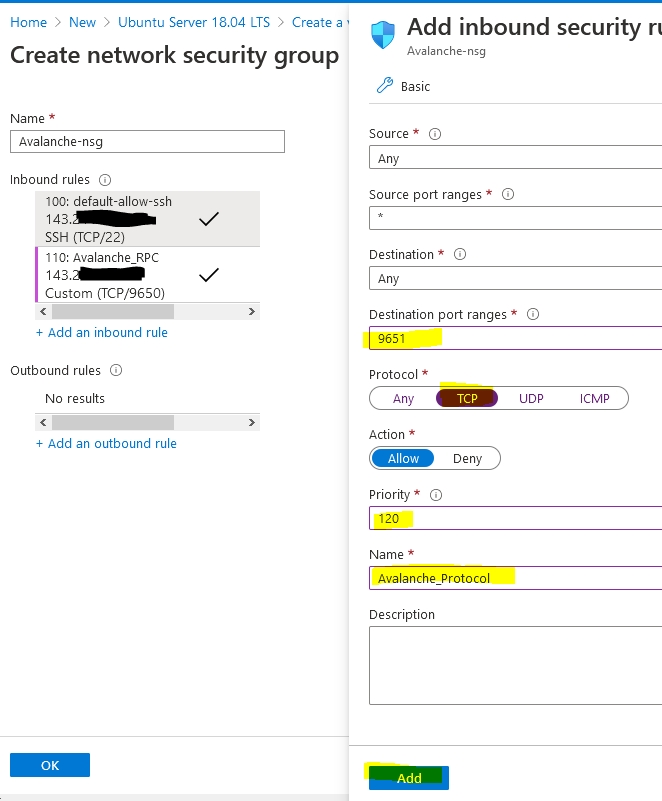This screenshot has width=662, height=801.
Task: Click info icon next to Source label
Action: (x=435, y=134)
